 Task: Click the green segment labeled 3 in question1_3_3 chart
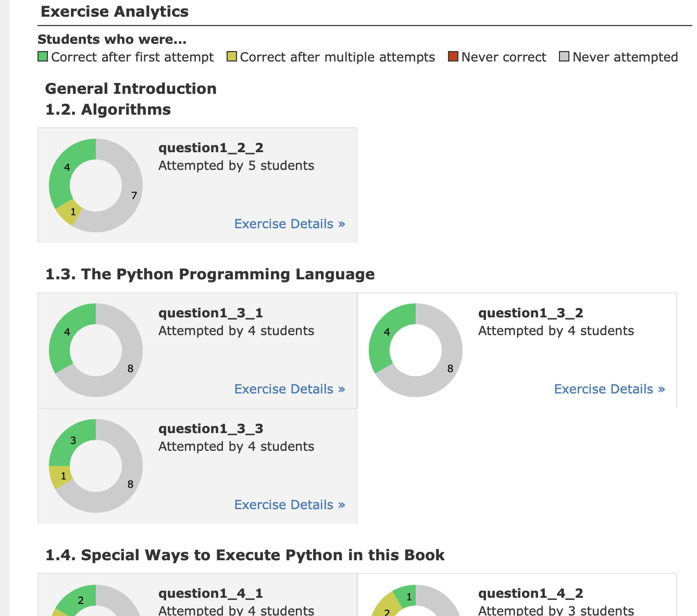click(70, 442)
